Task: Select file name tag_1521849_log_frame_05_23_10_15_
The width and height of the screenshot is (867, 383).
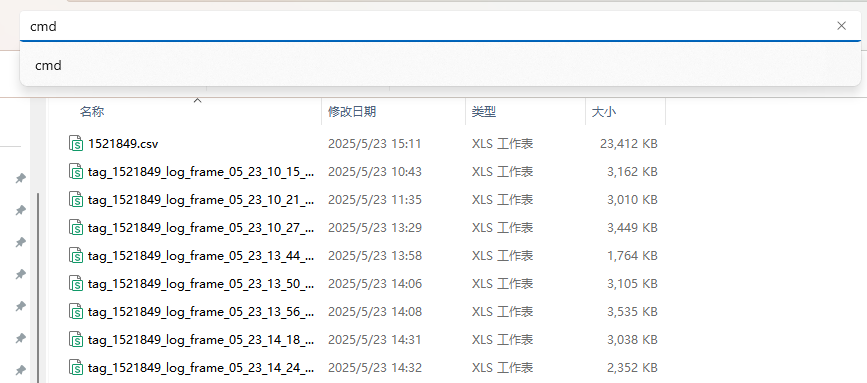Action: (201, 172)
